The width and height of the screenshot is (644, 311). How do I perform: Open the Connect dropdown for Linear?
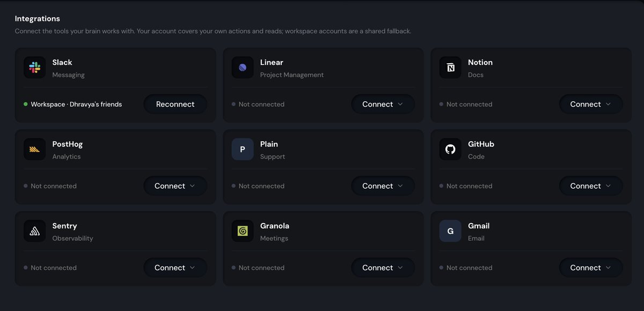pos(383,104)
